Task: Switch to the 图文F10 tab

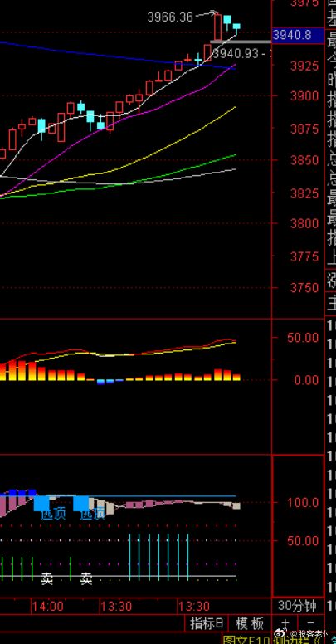Action: click(246, 639)
